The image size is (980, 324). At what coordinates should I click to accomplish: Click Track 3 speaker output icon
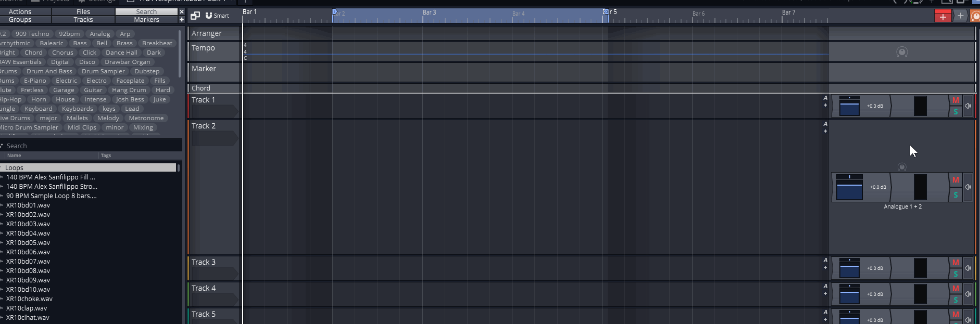click(x=968, y=268)
